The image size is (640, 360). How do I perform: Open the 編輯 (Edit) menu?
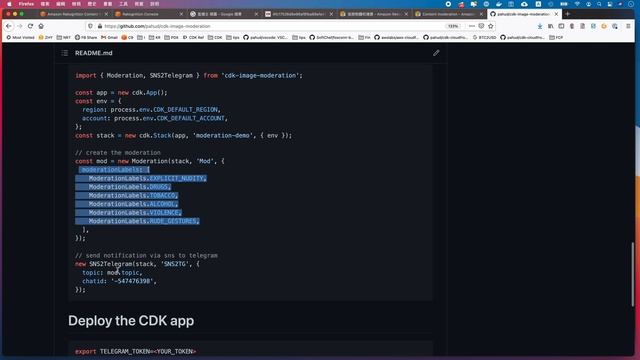pos(60,4)
